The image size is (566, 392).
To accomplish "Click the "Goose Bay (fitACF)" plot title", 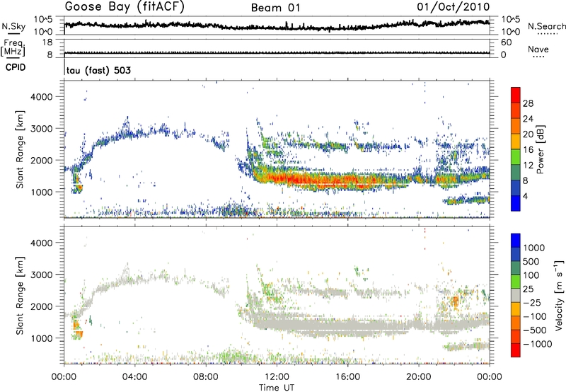I will (x=125, y=7).
